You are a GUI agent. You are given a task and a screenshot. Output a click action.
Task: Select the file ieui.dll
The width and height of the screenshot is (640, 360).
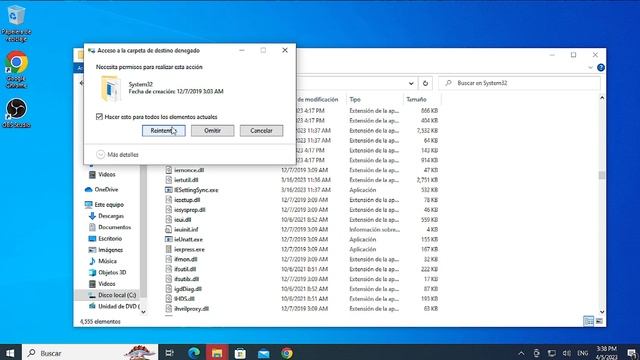tap(182, 220)
